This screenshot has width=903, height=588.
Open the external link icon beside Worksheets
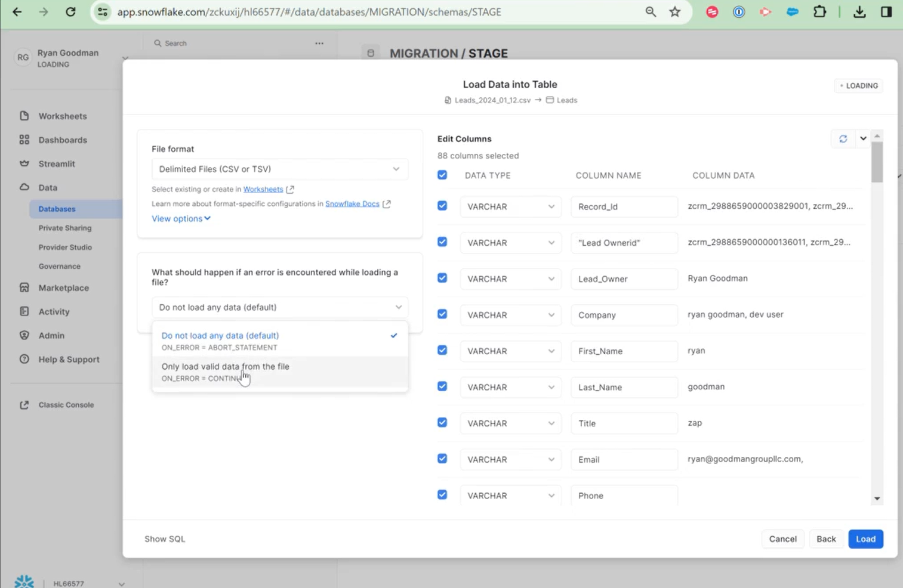coord(290,190)
